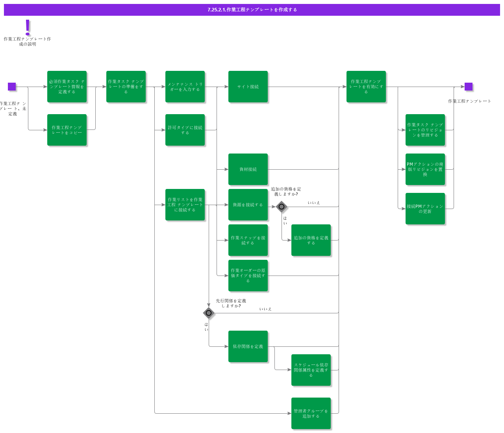Click the 資源を接続する process box
Viewport: 504px width, 433px height.
click(248, 205)
